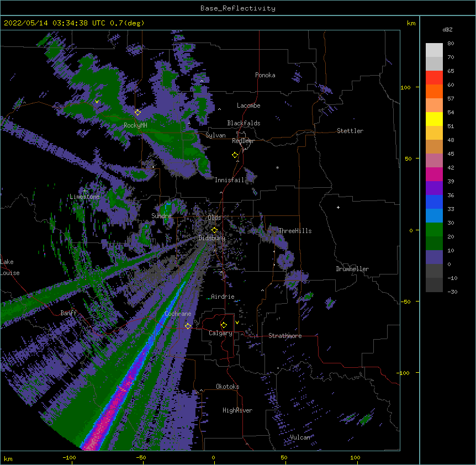Click the yellow V marker east of Calgary
The height and width of the screenshot is (465, 476).
[x=237, y=323]
